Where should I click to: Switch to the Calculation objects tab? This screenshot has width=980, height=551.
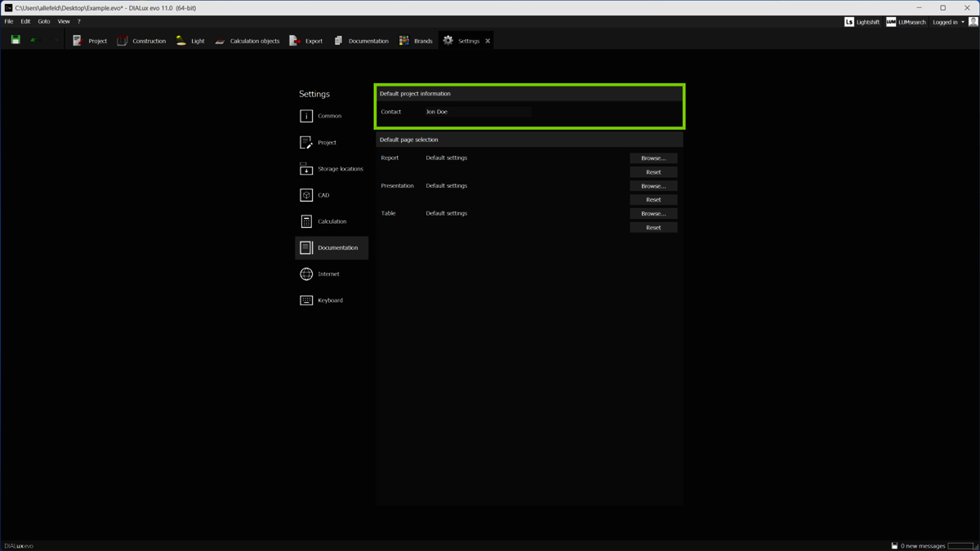click(247, 41)
